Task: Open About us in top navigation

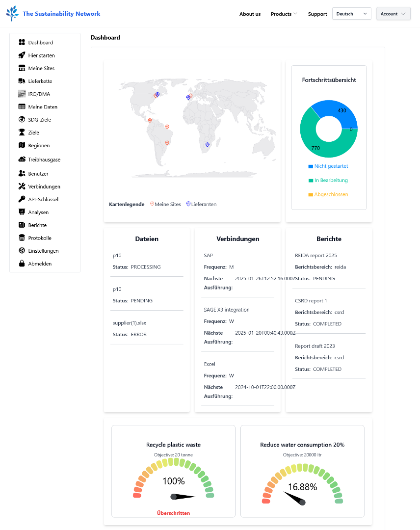Action: click(x=250, y=14)
